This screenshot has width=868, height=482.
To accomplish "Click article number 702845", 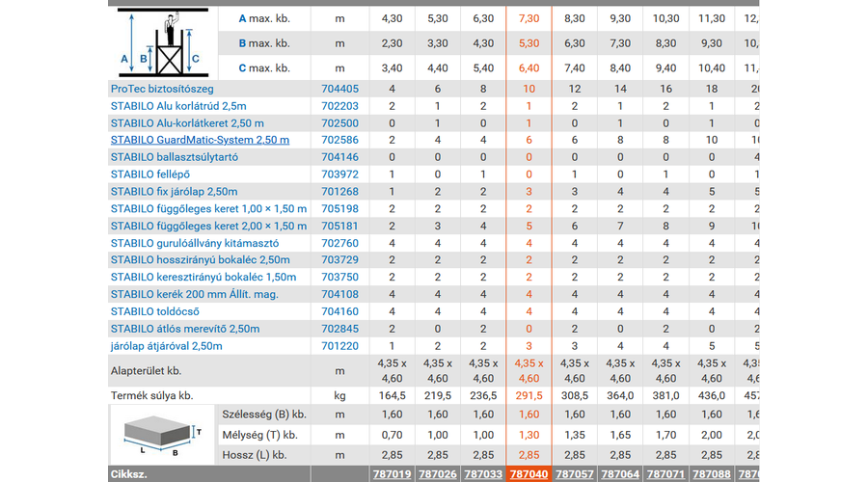I will pos(339,329).
